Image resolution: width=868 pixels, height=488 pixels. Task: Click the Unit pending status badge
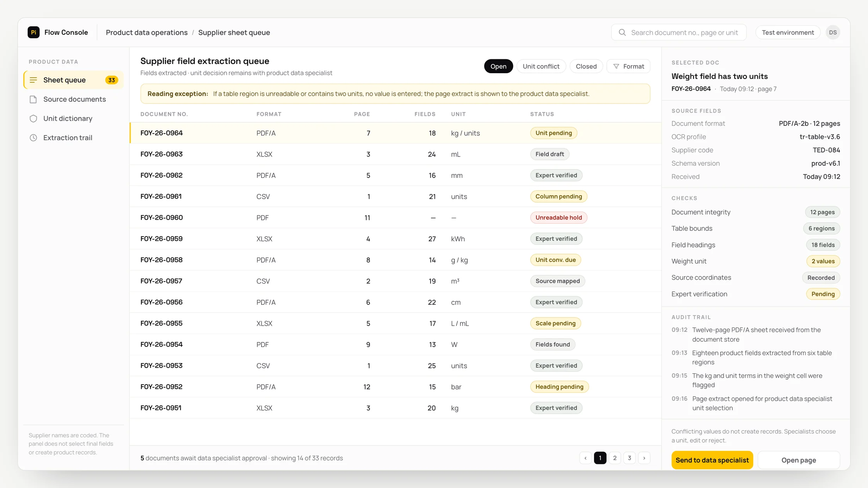[553, 133]
